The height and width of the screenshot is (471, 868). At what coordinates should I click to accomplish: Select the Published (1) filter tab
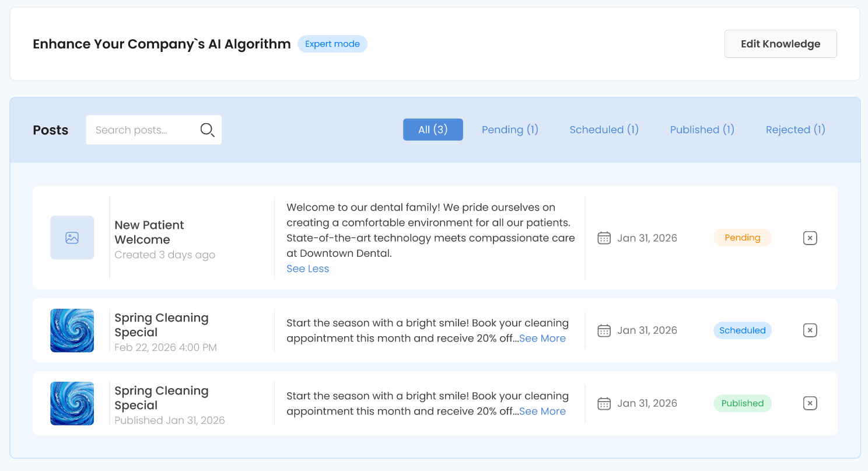pos(702,130)
